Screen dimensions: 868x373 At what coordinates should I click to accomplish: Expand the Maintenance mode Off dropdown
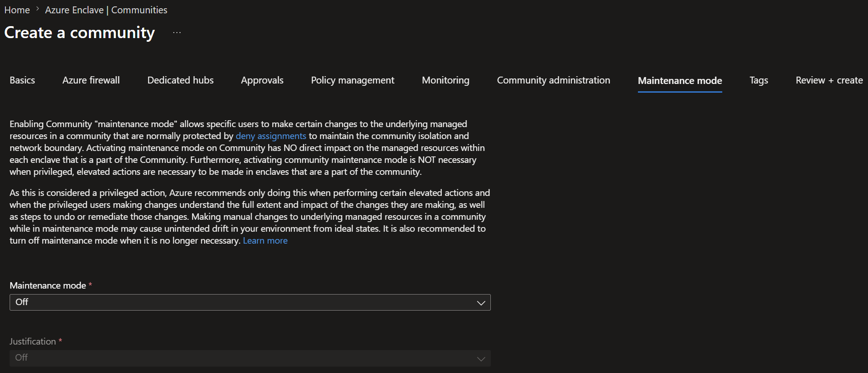(250, 302)
